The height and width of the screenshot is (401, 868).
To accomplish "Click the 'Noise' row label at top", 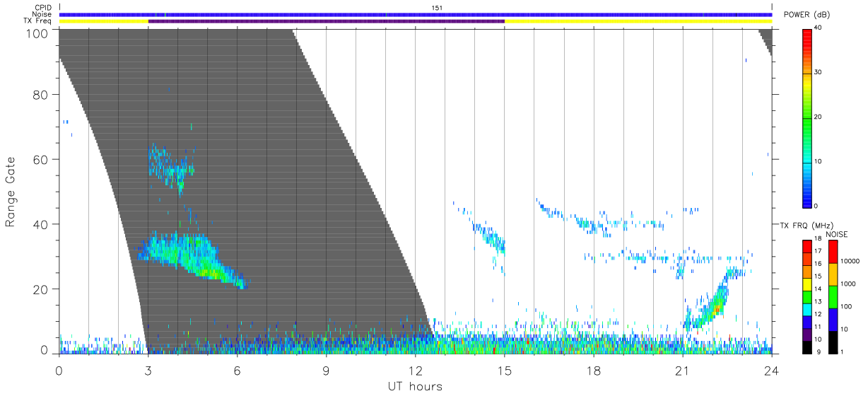I will coord(43,14).
